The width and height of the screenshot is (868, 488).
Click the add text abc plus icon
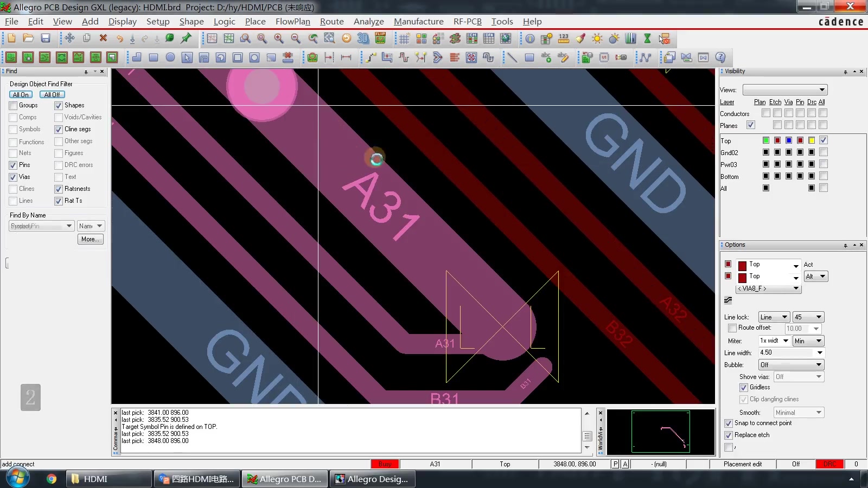click(x=546, y=57)
